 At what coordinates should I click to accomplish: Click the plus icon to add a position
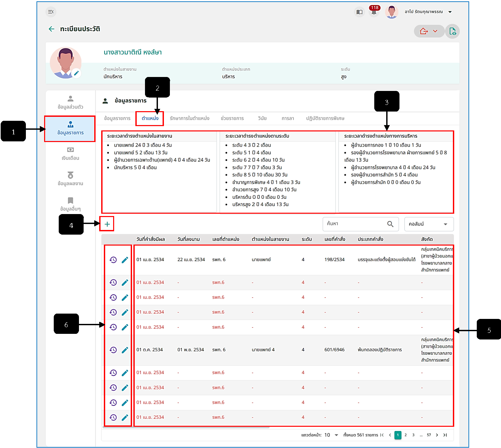pyautogui.click(x=107, y=224)
